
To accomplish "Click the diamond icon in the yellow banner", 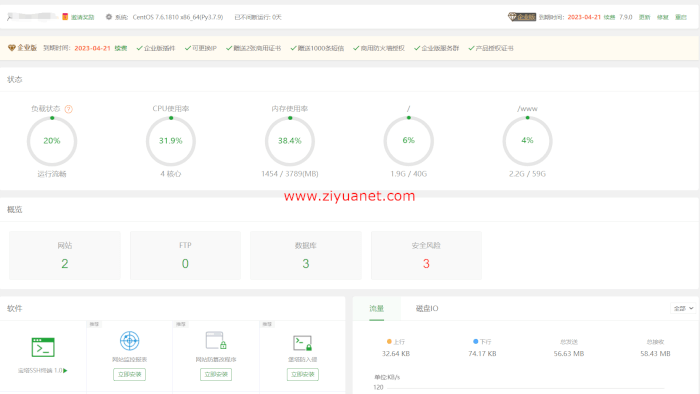I will (12, 48).
